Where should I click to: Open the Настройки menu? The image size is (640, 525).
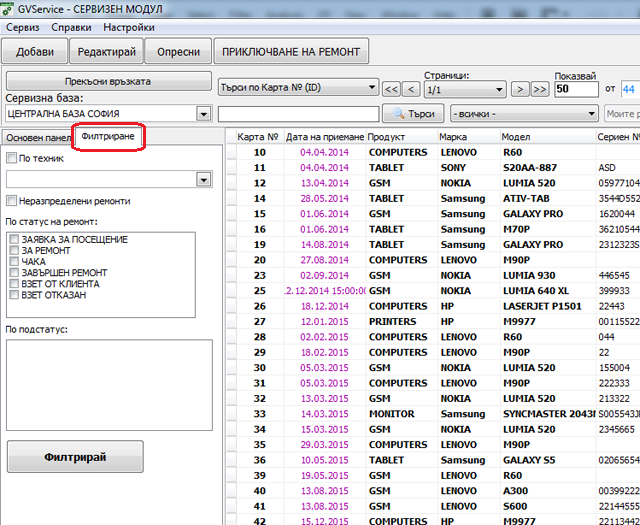click(129, 27)
